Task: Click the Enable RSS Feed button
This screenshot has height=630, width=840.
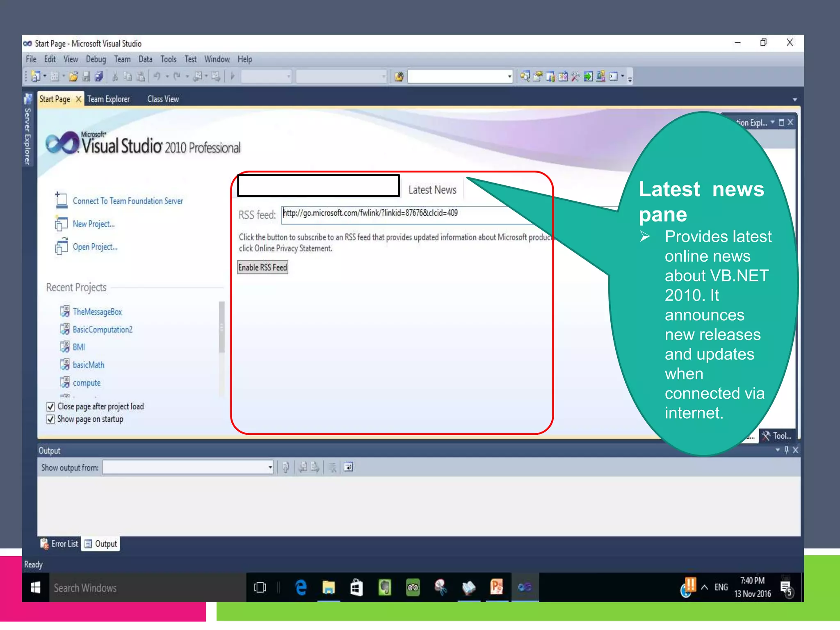Action: point(263,267)
